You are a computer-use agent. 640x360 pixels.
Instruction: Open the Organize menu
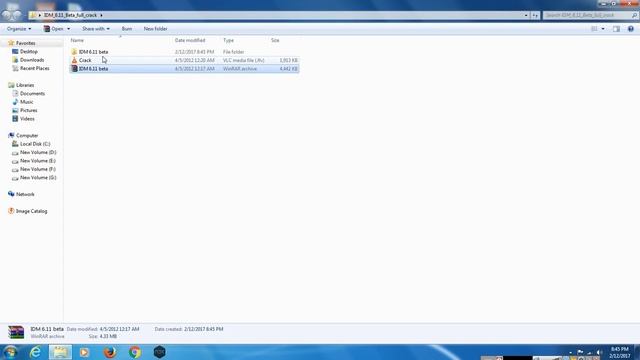19,29
